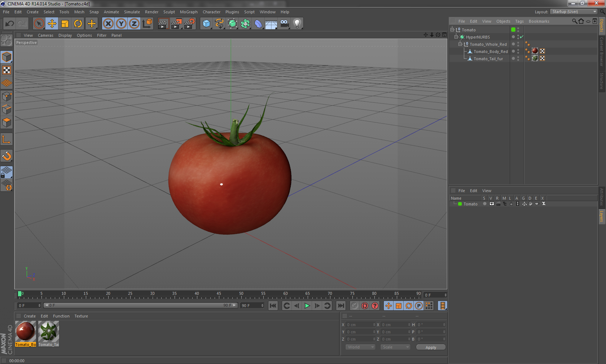Render active view clapperboard icon

(163, 24)
